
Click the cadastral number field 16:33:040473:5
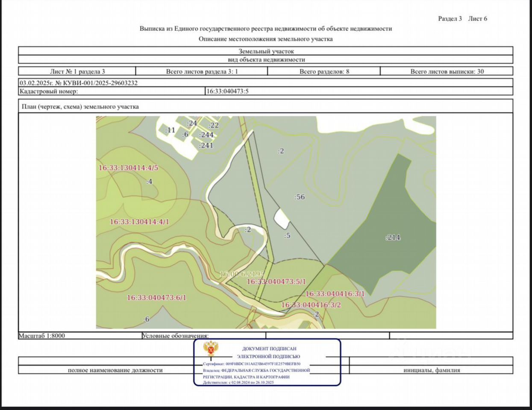pos(359,91)
